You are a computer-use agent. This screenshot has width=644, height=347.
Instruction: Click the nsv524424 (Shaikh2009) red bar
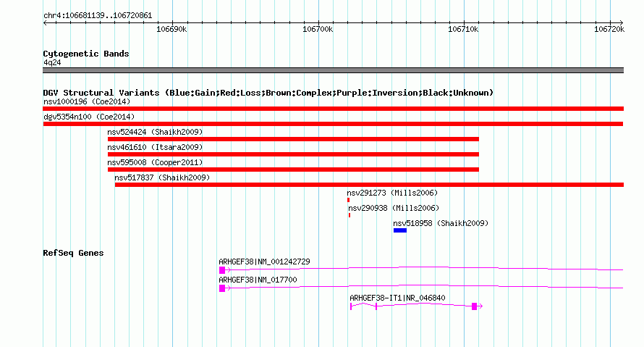293,139
